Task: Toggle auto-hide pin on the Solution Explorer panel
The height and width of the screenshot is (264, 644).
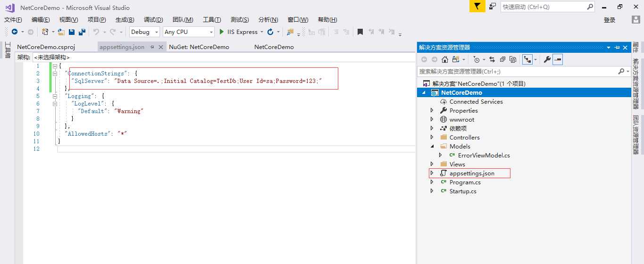Action: [617, 48]
